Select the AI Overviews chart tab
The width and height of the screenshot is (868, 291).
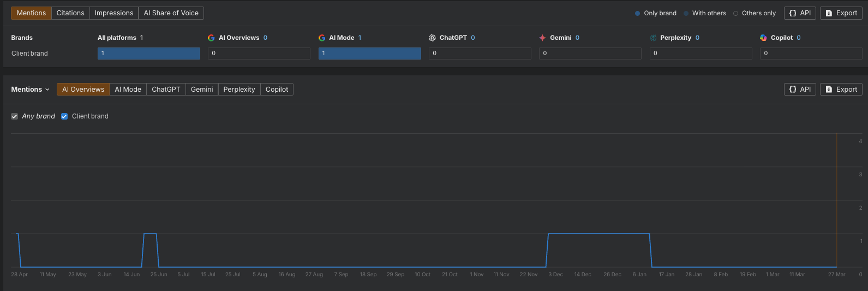(83, 89)
